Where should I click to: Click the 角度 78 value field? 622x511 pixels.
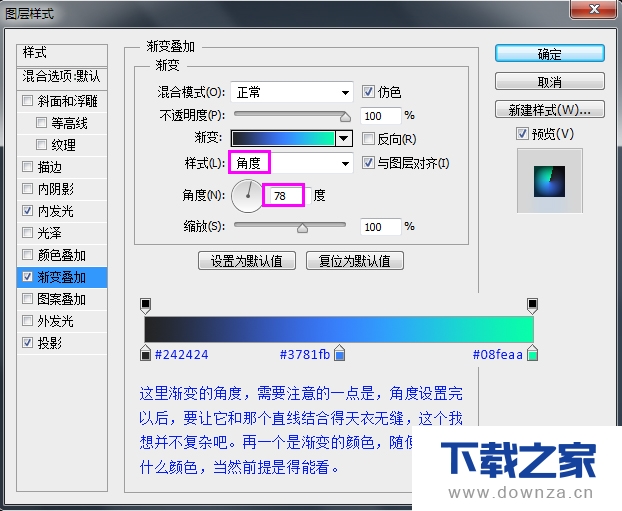tap(286, 196)
